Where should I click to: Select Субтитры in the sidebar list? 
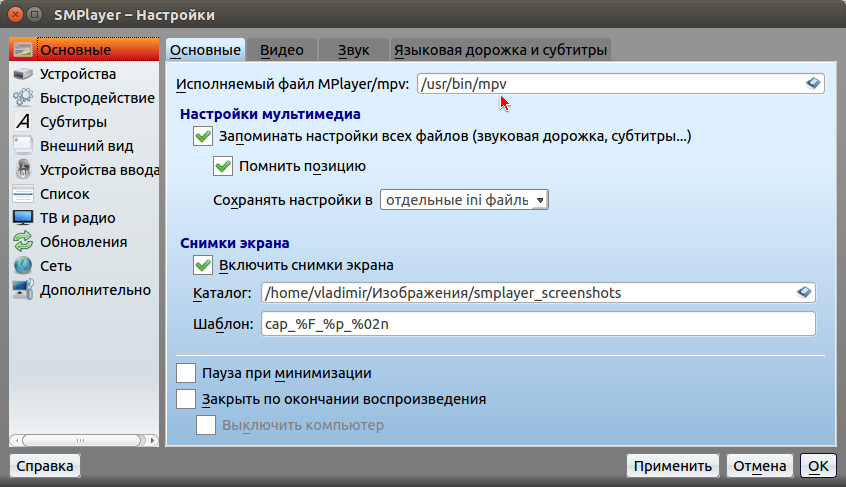tap(84, 122)
